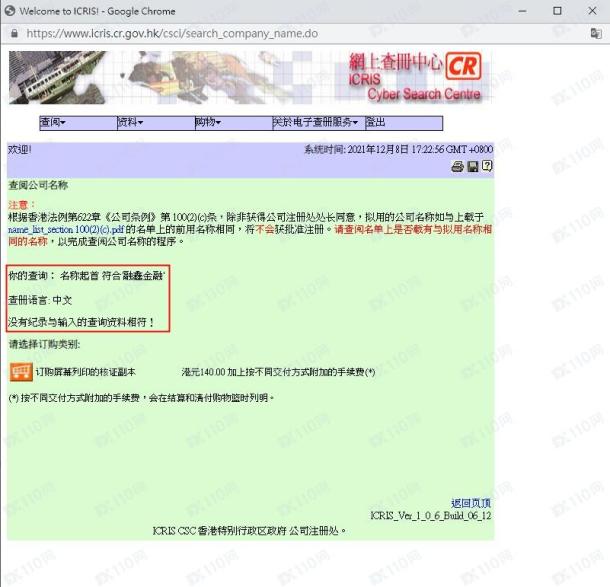
Task: Click the 系统时间 timestamp text
Action: 398,149
